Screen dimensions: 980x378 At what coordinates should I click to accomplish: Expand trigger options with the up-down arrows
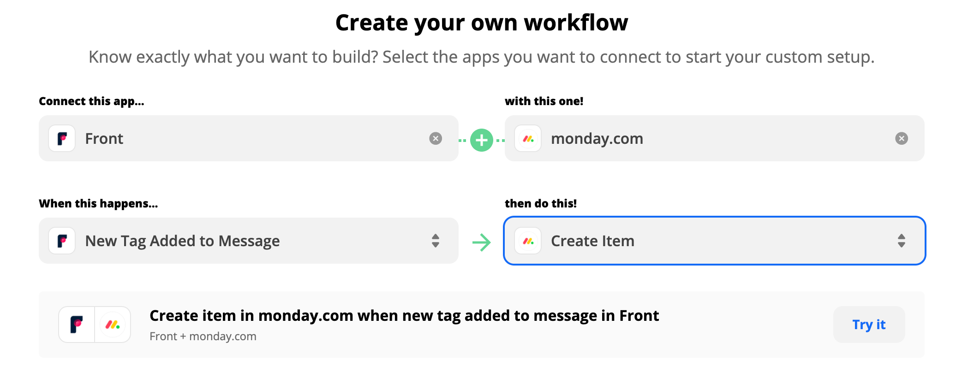(436, 241)
